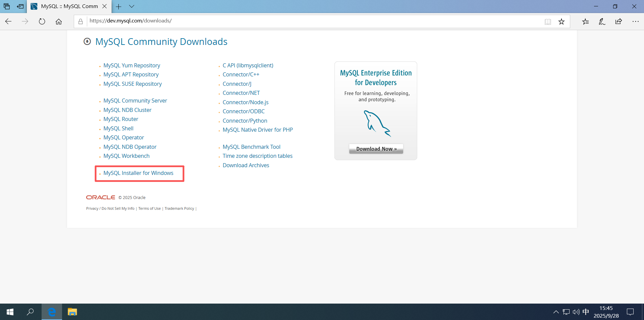Open Privacy / Do Not Sell My Info
Screen dimensions: 644x320
click(x=110, y=208)
